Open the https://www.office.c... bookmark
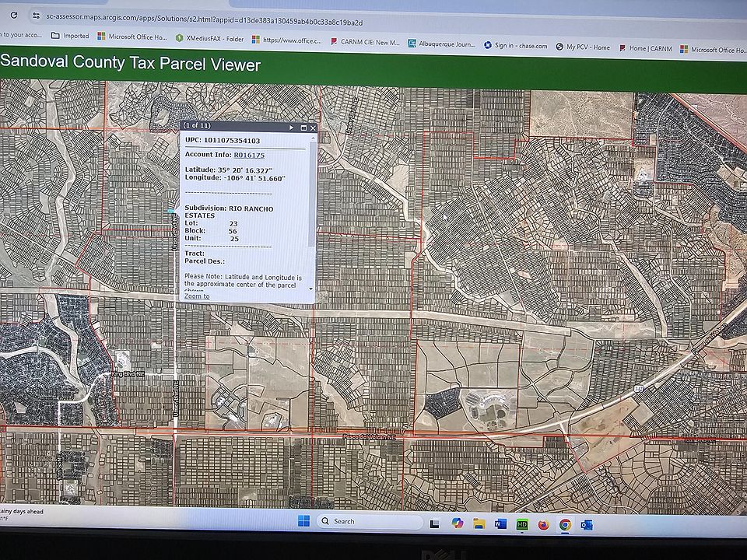This screenshot has width=747, height=560. (x=287, y=40)
